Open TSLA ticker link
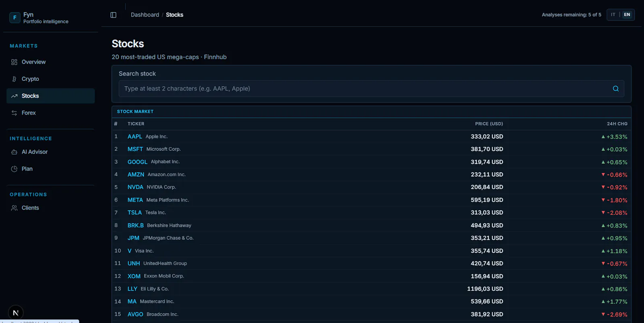The height and width of the screenshot is (323, 644). [135, 213]
